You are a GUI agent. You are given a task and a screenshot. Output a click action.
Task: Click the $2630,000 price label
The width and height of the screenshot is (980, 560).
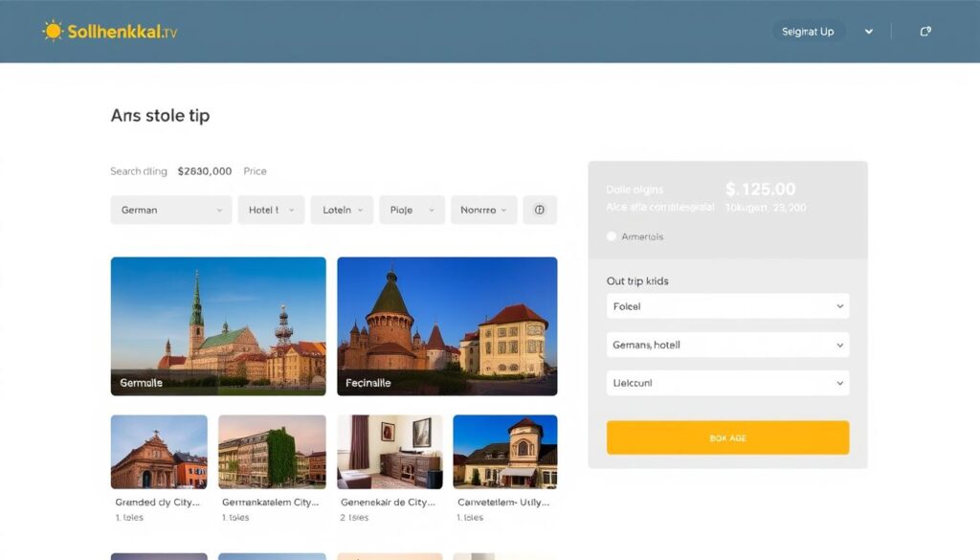pos(204,170)
